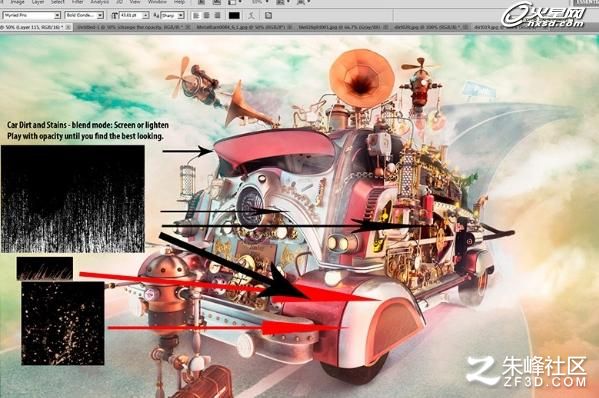
Task: Switch to the Layer 115 document tab
Action: pos(33,27)
